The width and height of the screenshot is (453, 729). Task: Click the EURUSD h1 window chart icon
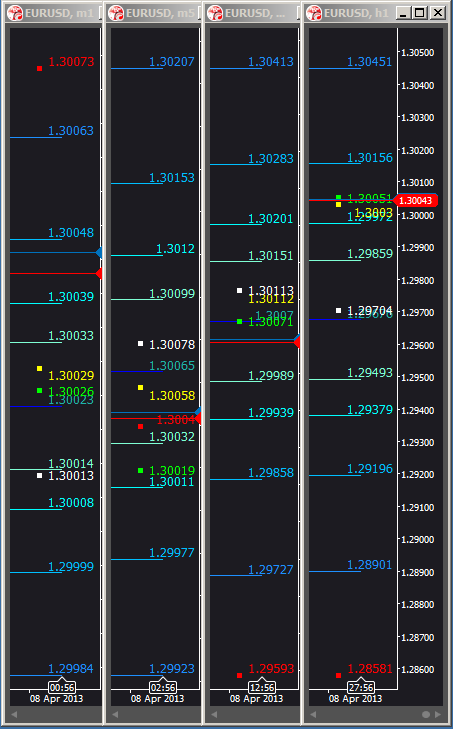point(314,13)
